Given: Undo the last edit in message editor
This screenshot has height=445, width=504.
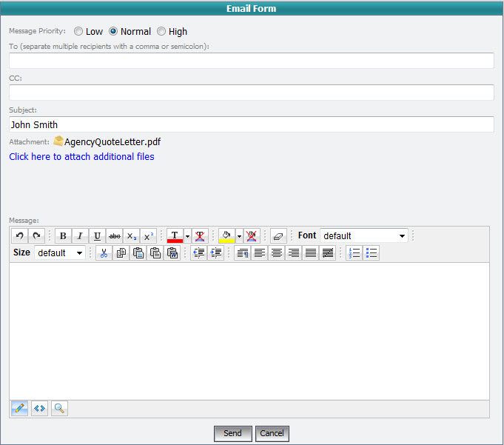Looking at the screenshot, I should point(19,236).
